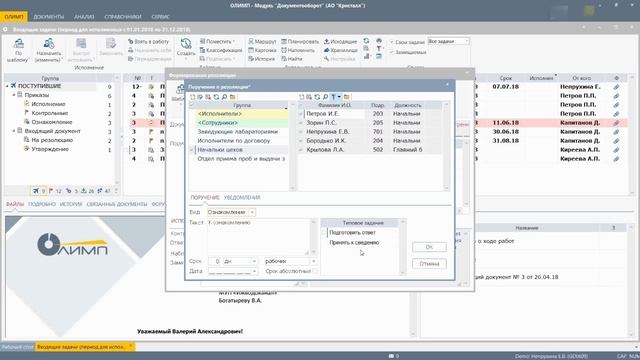The image size is (640, 360).
Task: Click the По шаблону ribbon icon
Action: pyautogui.click(x=18, y=44)
